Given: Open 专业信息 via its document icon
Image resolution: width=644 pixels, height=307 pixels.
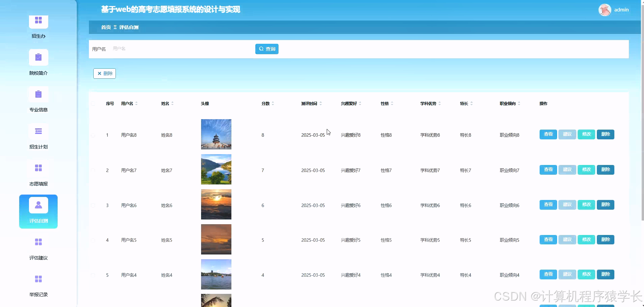Looking at the screenshot, I should [x=38, y=94].
